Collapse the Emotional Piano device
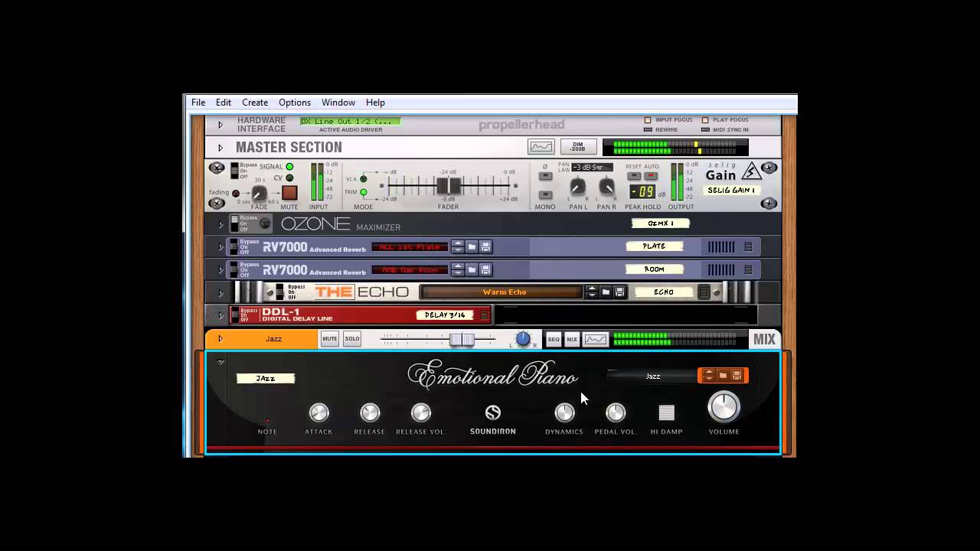This screenshot has width=980, height=551. click(220, 362)
